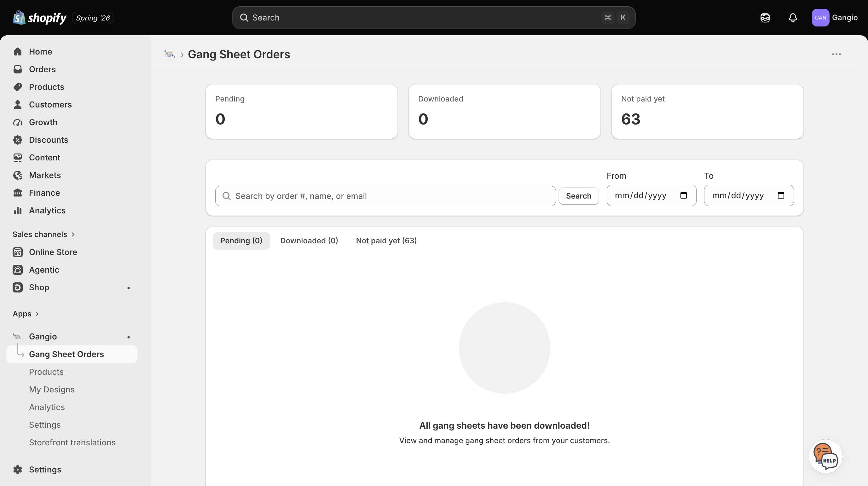868x486 pixels.
Task: Open the Markets page
Action: point(45,175)
